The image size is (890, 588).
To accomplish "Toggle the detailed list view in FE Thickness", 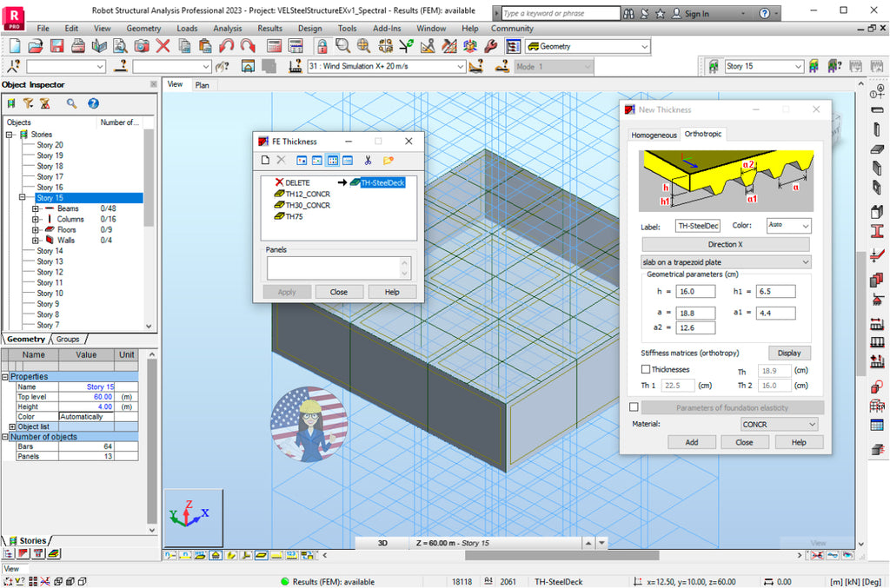I will (348, 160).
